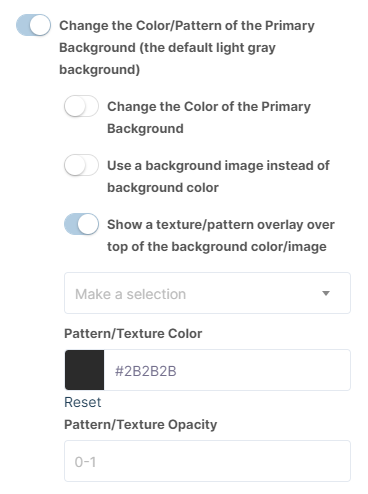
Task: Click label Change the Color/Pattern of Primary Background
Action: point(187,47)
